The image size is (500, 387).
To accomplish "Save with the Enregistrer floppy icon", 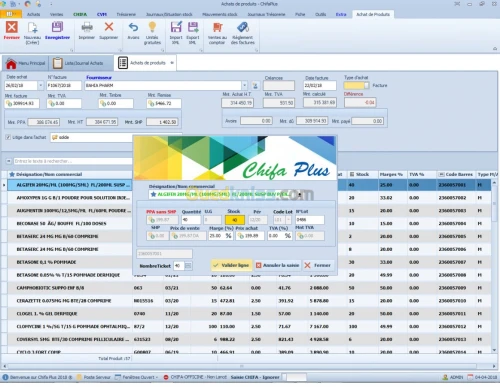I will [57, 27].
